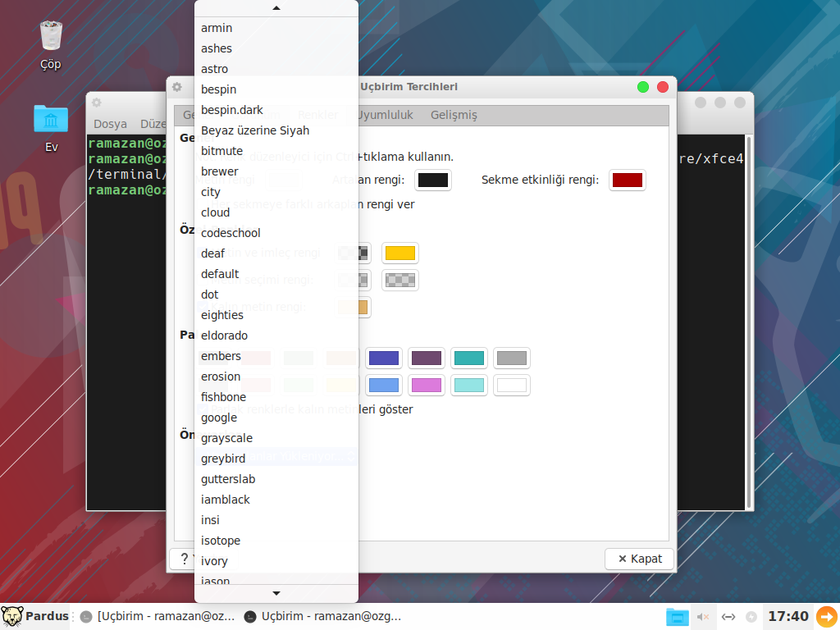840x630 pixels.
Task: Pick the eighties preset
Action: [276, 315]
